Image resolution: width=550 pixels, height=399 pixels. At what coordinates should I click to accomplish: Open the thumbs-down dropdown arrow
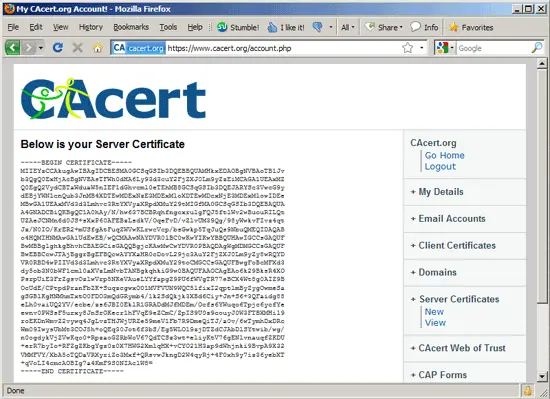click(330, 27)
